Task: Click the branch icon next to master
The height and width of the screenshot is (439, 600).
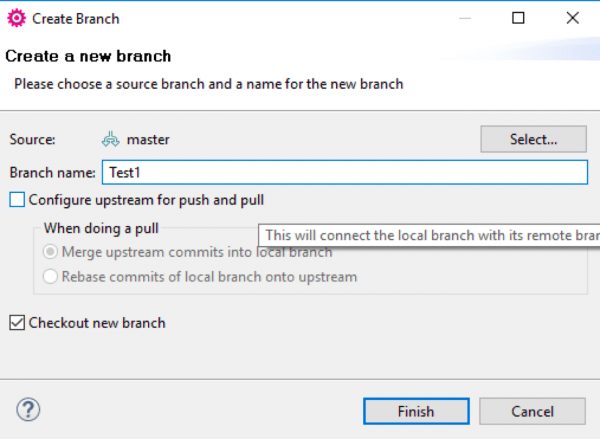Action: (x=110, y=140)
